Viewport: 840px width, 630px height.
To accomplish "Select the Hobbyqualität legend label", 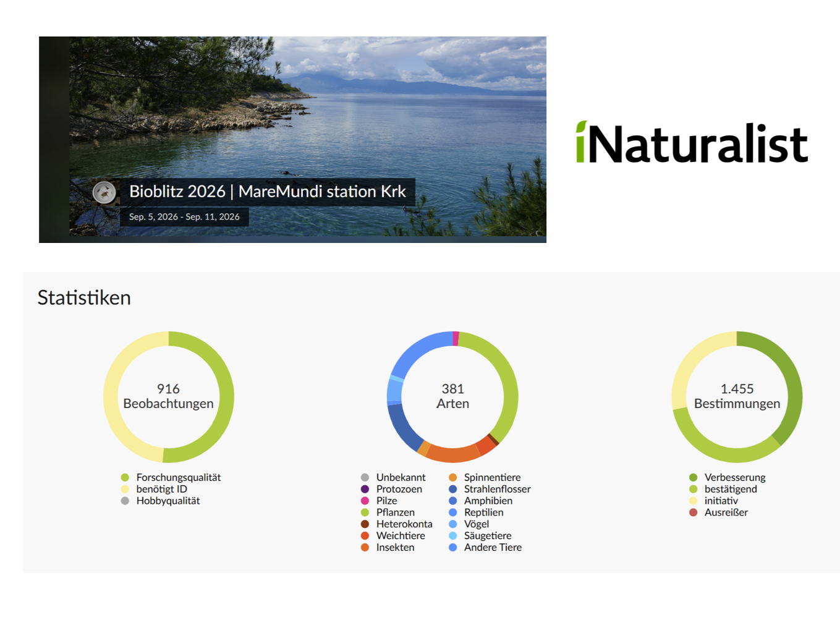I will pyautogui.click(x=168, y=501).
